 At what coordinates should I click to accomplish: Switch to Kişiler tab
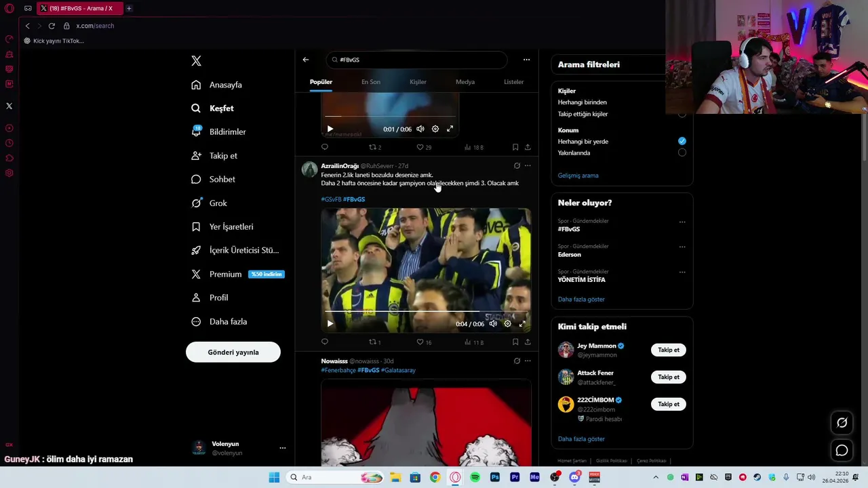pyautogui.click(x=418, y=82)
